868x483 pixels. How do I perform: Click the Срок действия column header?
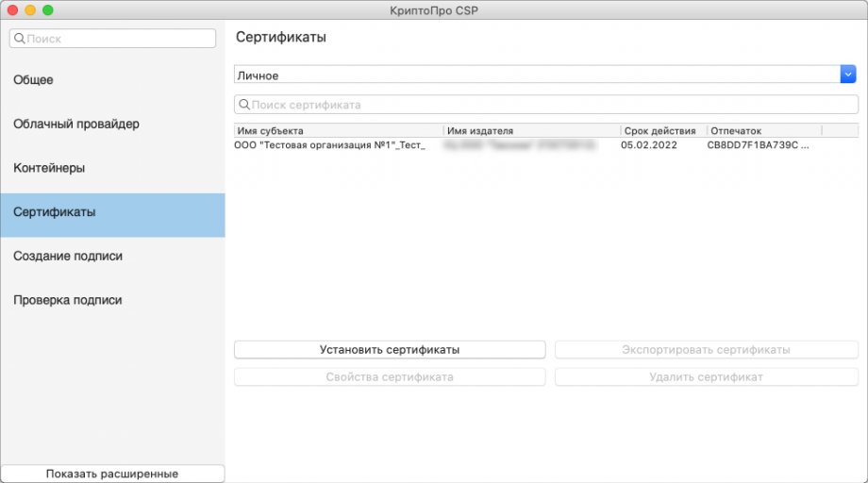point(660,131)
